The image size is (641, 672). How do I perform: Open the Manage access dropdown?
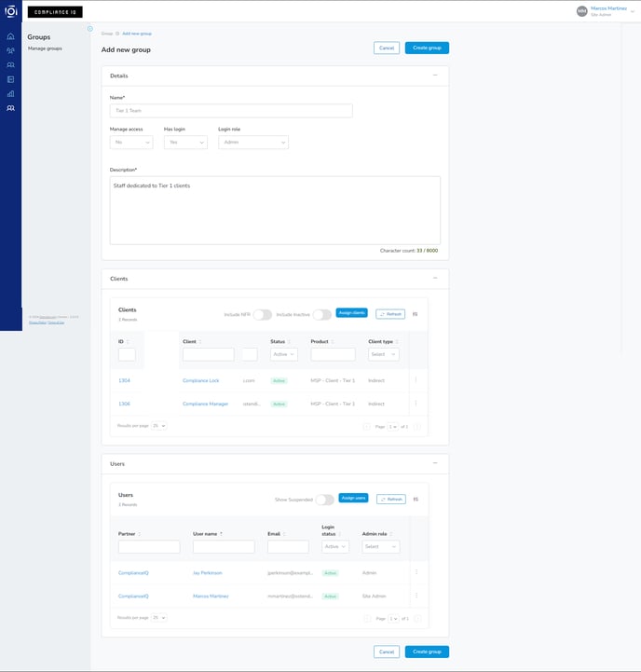pyautogui.click(x=130, y=143)
